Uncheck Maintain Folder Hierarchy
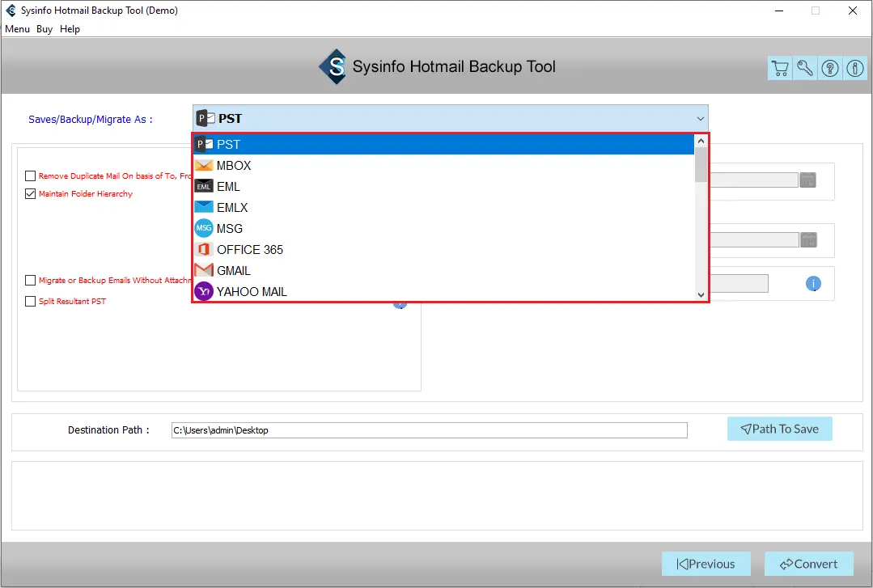Screen dimensions: 873x588 coord(31,194)
